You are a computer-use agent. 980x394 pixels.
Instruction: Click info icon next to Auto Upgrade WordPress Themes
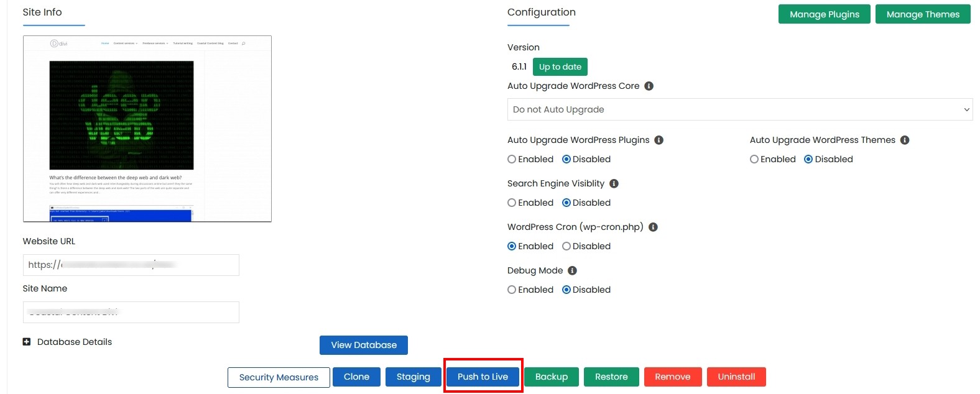click(905, 140)
